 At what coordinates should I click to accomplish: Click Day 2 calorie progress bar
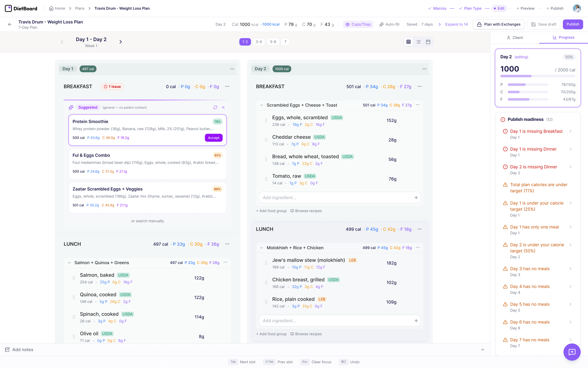tap(538, 76)
